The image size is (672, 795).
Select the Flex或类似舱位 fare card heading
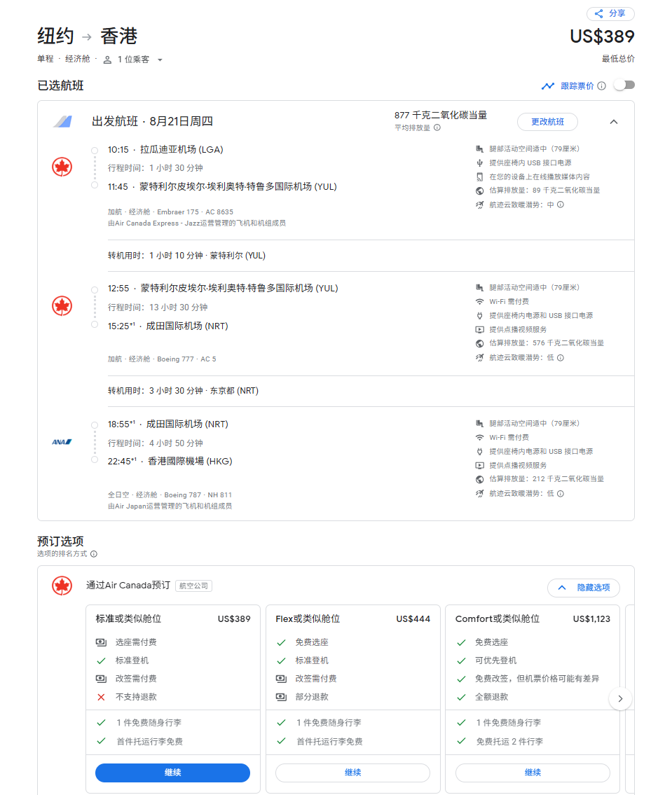[x=308, y=618]
